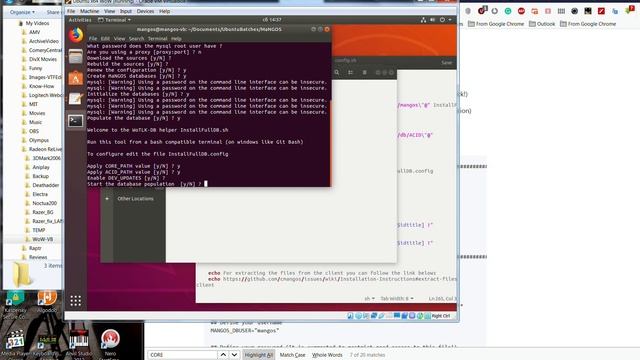640x360 pixels.
Task: Select Radeon ReLive folder in Explorer tree
Action: [45, 149]
